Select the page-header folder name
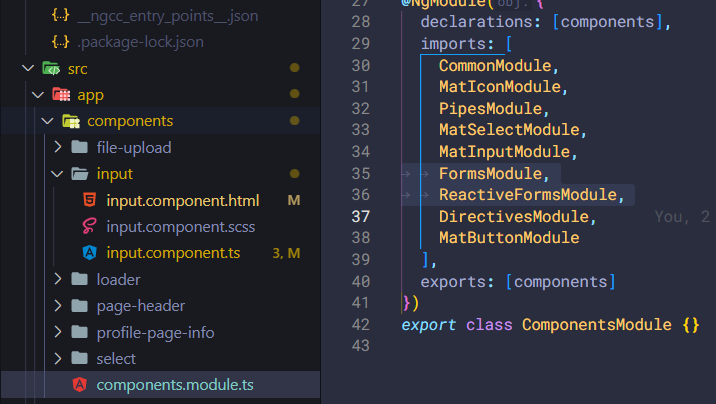Screen dimensions: 716x404 tap(141, 306)
